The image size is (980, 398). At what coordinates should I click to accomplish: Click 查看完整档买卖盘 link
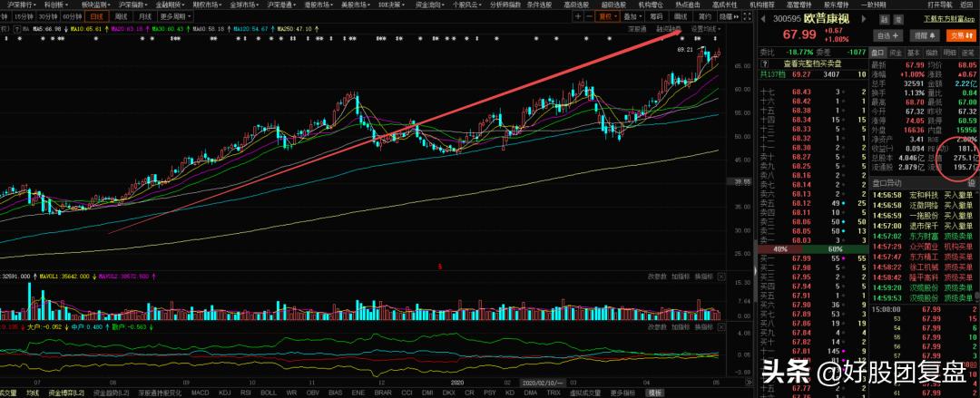tap(812, 63)
